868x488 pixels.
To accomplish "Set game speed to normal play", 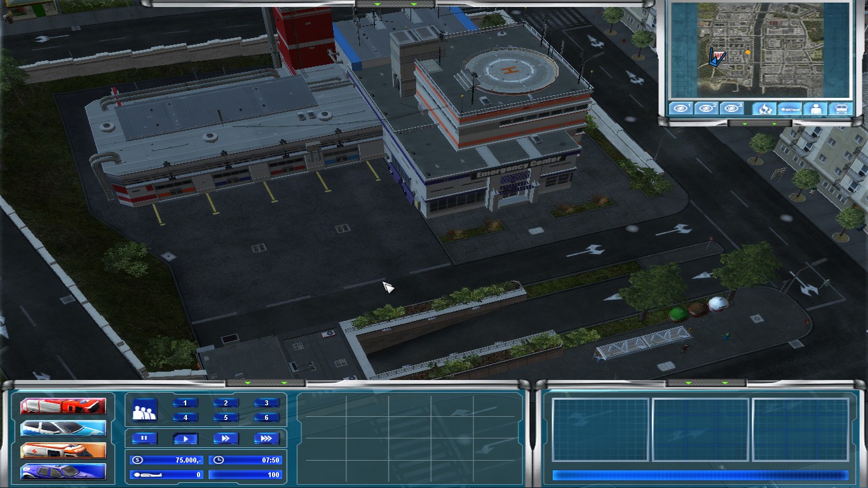I will pyautogui.click(x=185, y=438).
